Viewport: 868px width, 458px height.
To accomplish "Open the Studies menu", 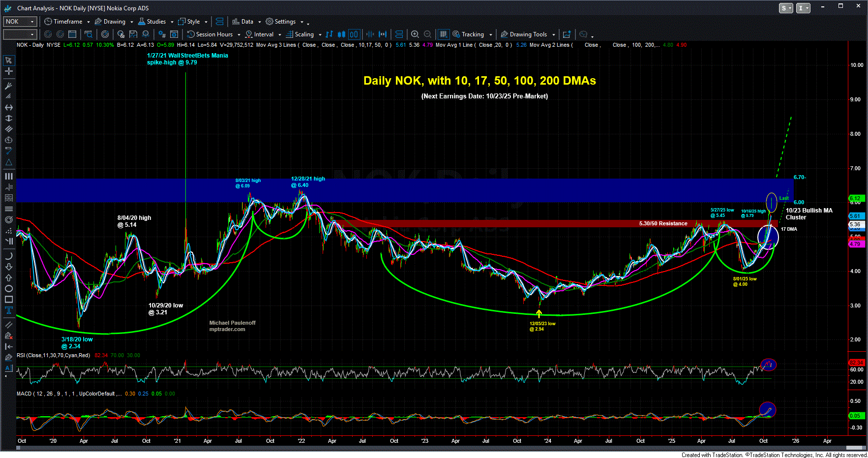I will click(x=156, y=22).
